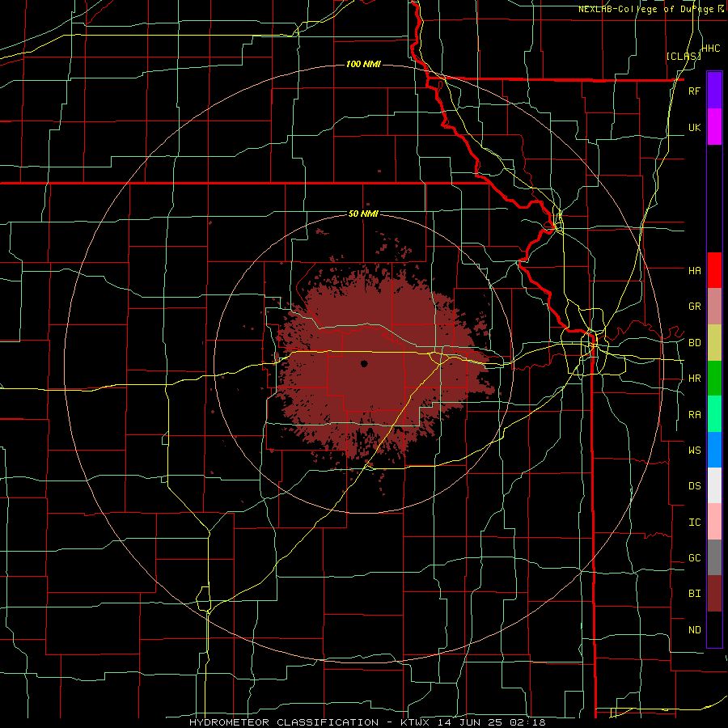This screenshot has width=728, height=728.
Task: Click the KTWX radar site black dot
Action: (x=364, y=363)
